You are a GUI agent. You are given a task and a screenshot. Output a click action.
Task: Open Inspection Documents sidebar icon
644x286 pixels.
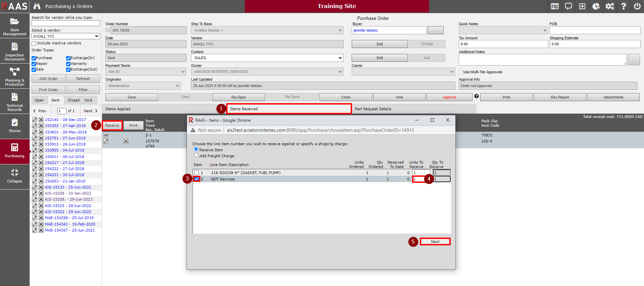click(14, 51)
